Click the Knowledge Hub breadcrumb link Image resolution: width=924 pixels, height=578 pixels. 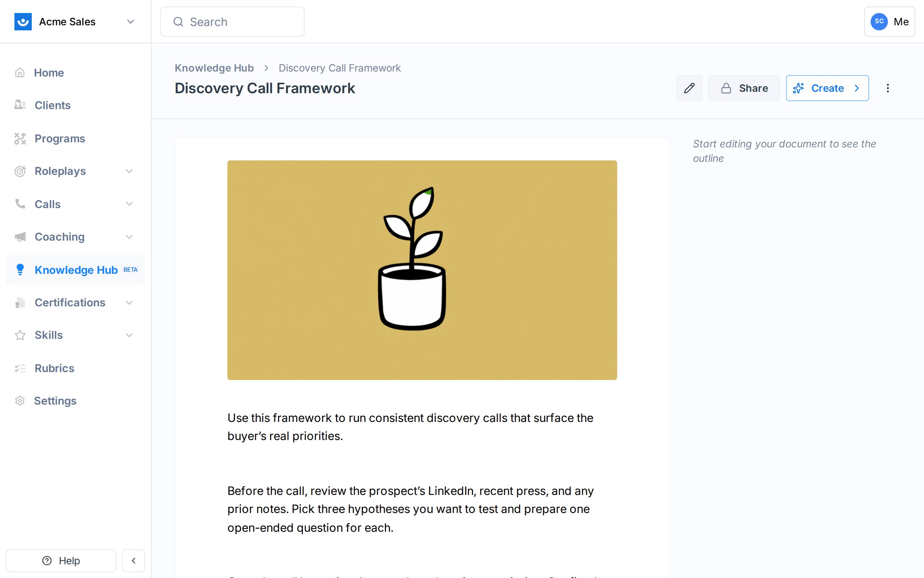[214, 68]
